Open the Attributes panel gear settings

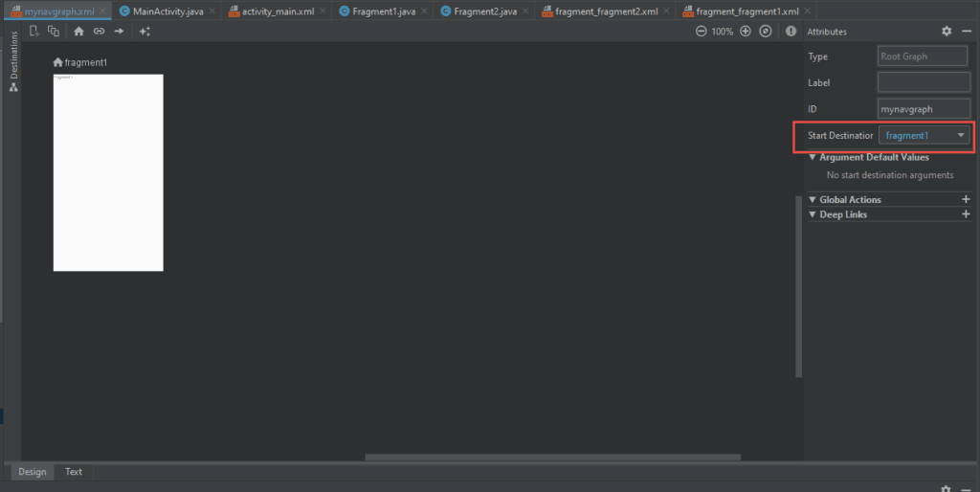point(947,32)
